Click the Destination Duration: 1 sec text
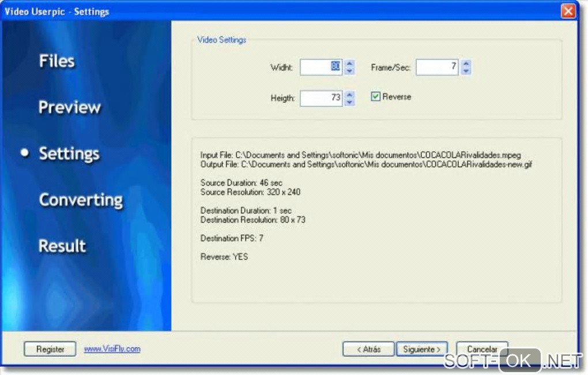 click(246, 211)
